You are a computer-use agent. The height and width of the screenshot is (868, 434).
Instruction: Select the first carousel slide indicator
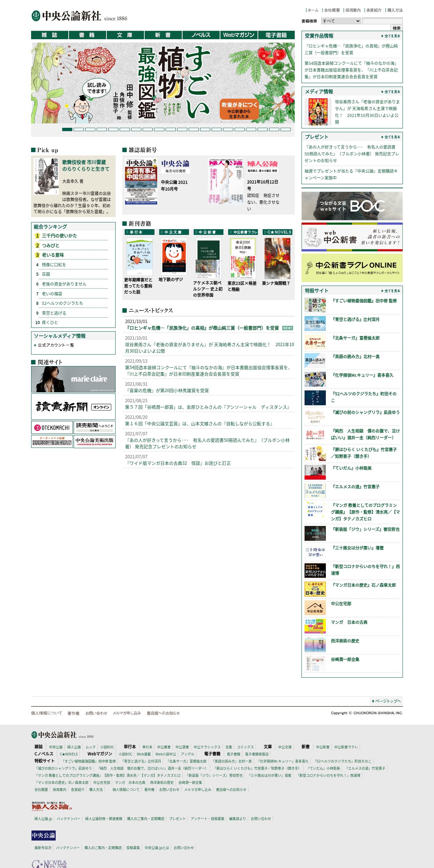click(x=67, y=129)
